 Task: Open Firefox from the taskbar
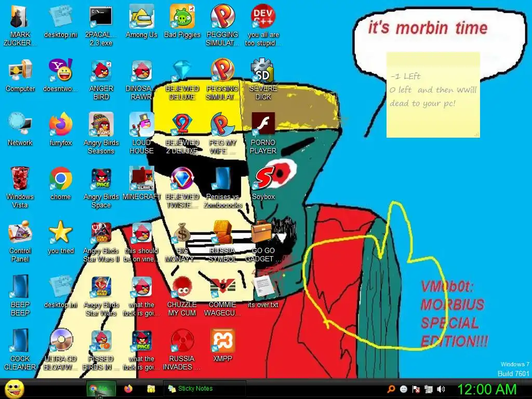coord(128,389)
